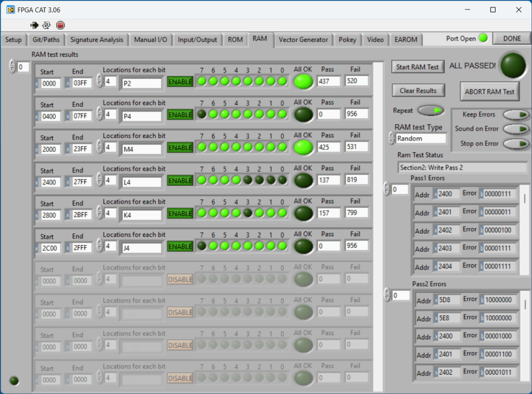The width and height of the screenshot is (532, 394).
Task: Click the Pass2 Errors array index stepper
Action: pos(387,295)
